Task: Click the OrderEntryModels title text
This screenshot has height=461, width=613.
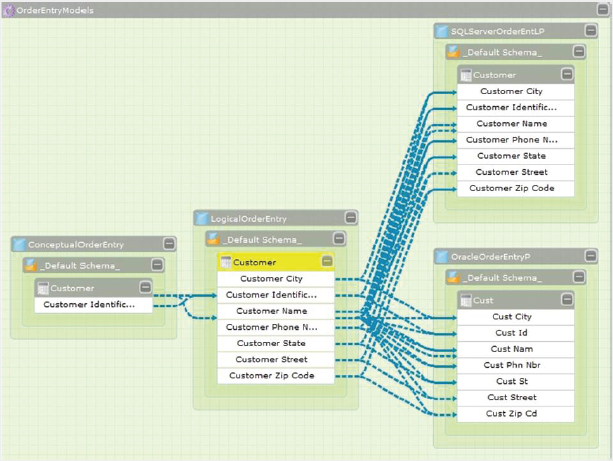Action: coord(55,11)
